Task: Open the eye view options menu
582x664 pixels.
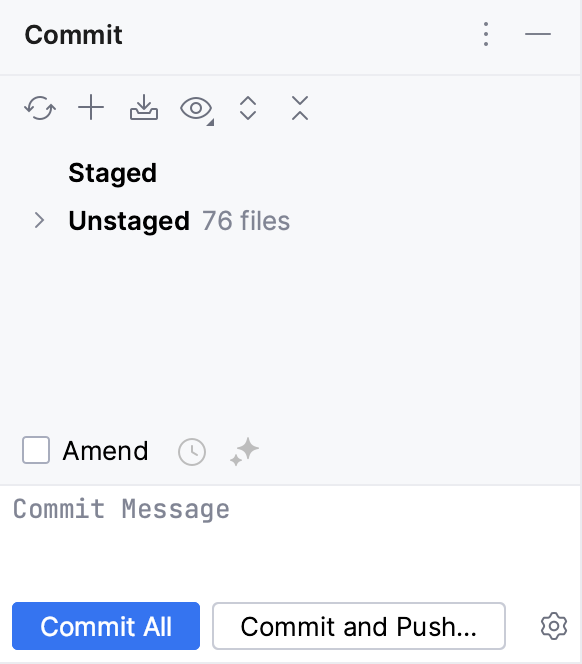Action: point(197,109)
